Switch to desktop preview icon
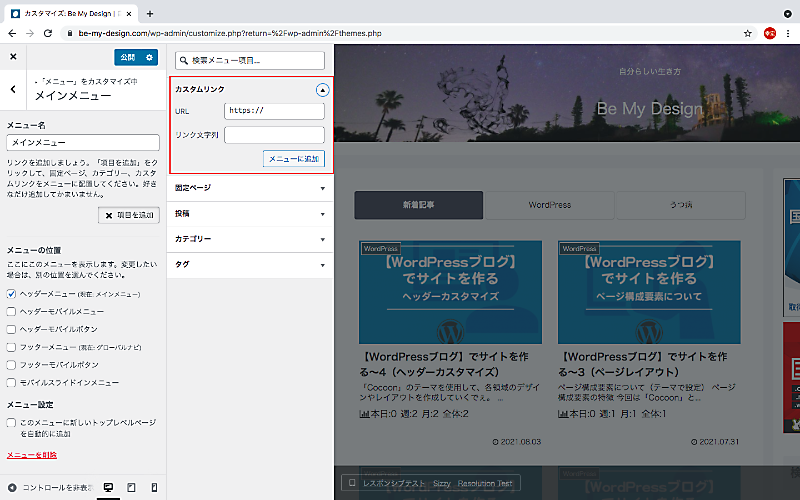 point(108,487)
